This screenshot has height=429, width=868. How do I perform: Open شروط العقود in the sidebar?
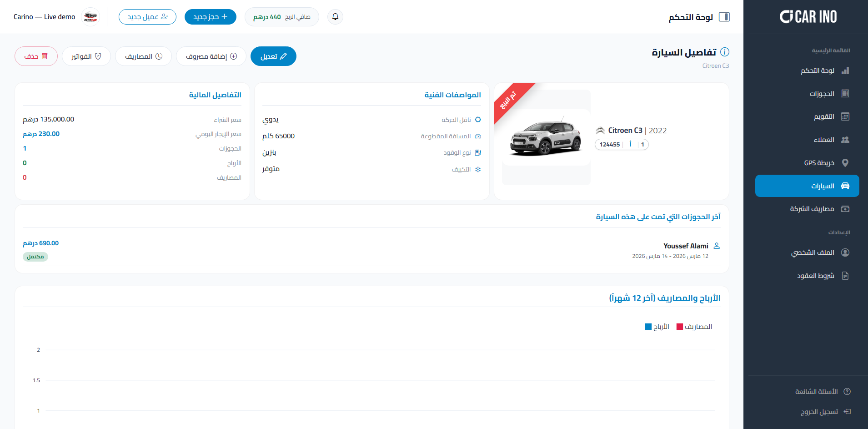[807, 276]
